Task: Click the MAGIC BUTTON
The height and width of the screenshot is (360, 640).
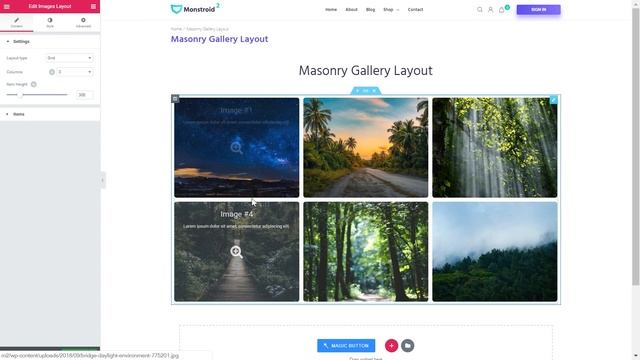Action: click(346, 346)
